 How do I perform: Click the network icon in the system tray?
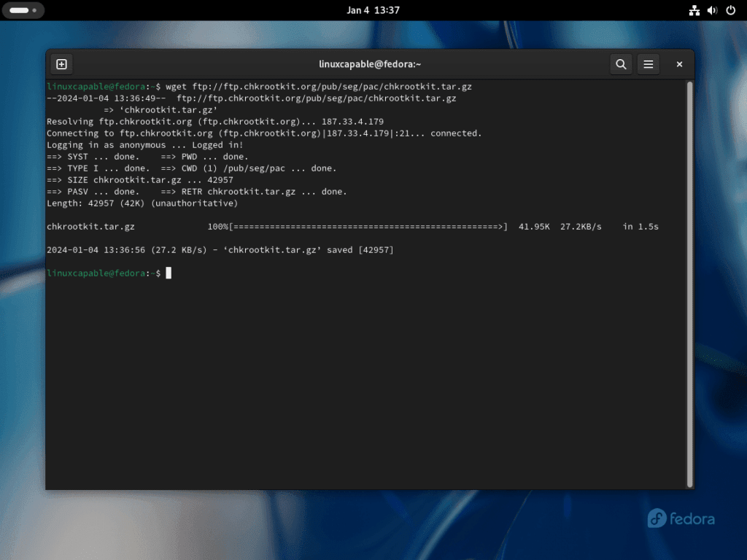point(694,10)
